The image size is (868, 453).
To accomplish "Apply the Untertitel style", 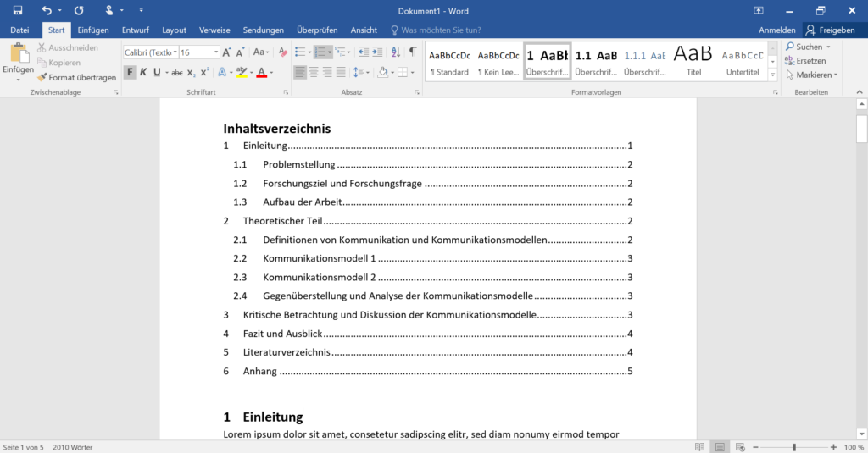I will tap(743, 62).
